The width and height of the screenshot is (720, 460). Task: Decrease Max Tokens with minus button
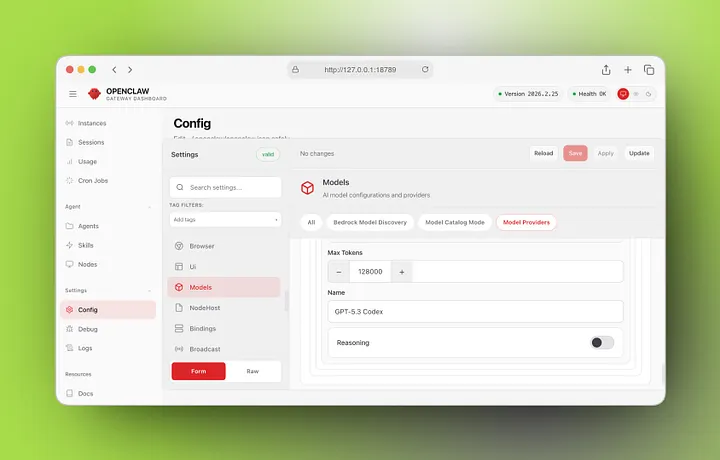[339, 272]
